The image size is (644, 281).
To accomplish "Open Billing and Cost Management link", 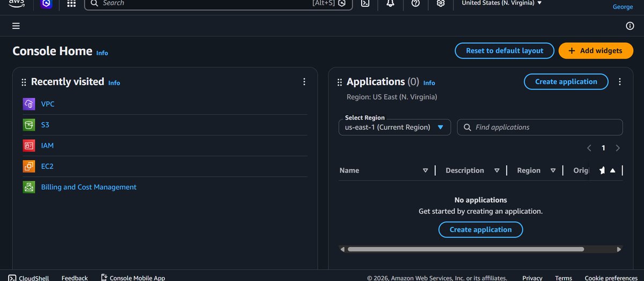I will point(89,187).
